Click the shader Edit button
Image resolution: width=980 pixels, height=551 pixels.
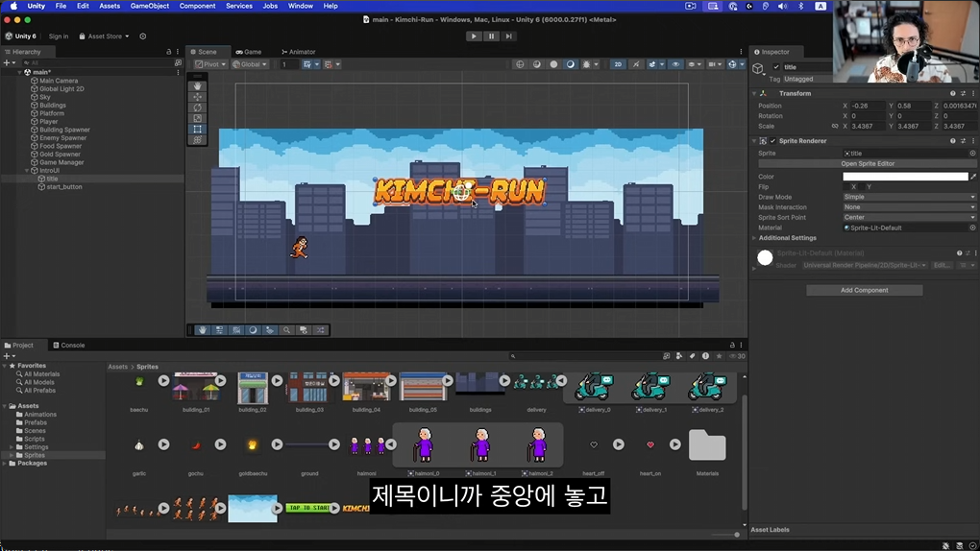point(942,266)
